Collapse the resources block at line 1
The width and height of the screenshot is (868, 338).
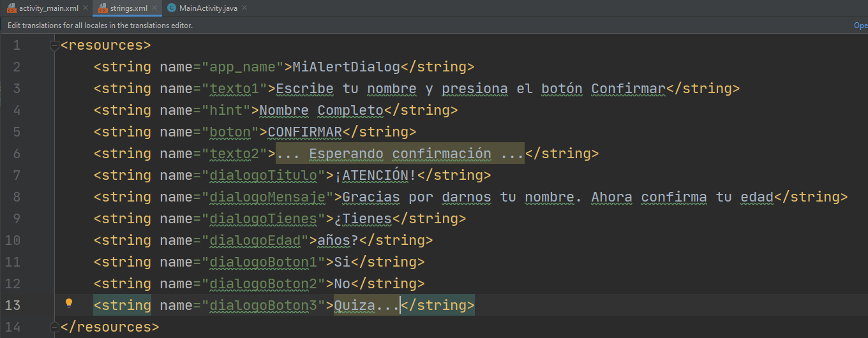click(x=54, y=46)
